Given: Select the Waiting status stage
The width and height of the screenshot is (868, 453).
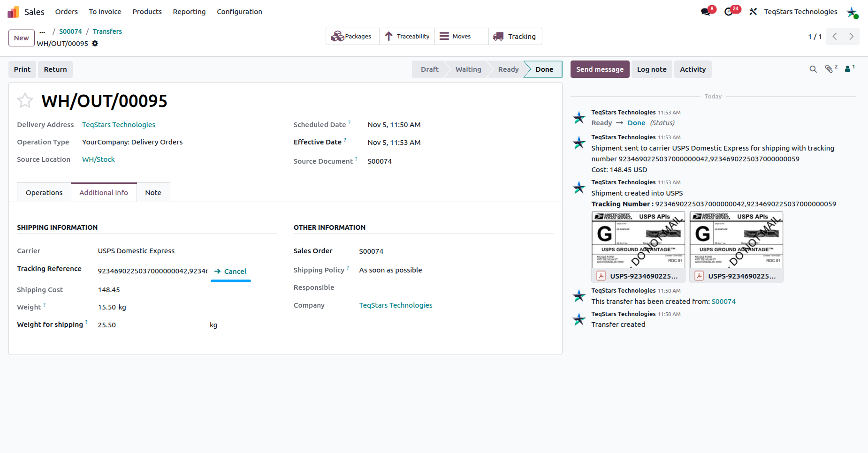Looking at the screenshot, I should (468, 69).
